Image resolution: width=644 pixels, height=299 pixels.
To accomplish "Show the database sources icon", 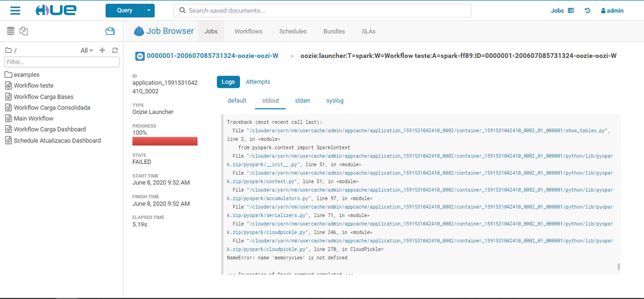I will tap(11, 31).
